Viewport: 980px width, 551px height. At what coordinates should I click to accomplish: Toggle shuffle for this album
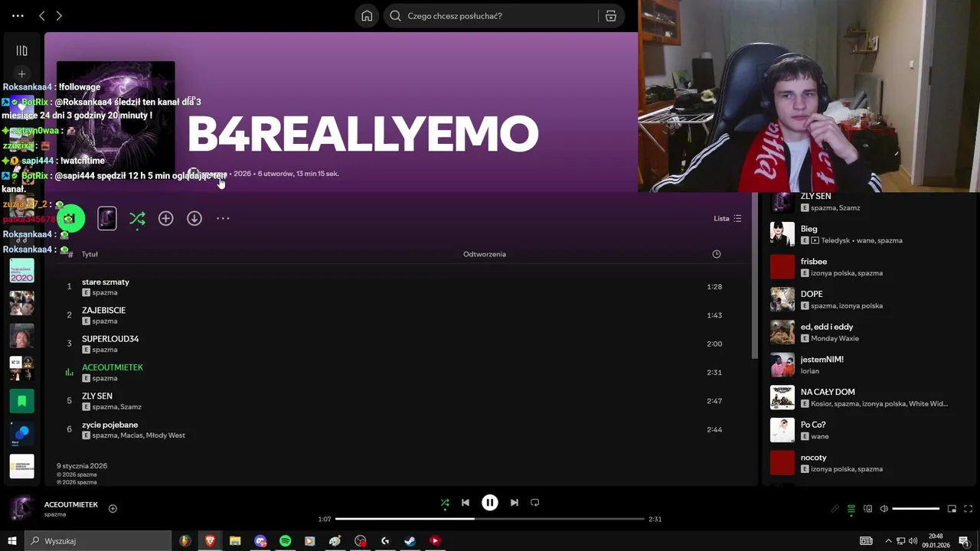(x=137, y=219)
